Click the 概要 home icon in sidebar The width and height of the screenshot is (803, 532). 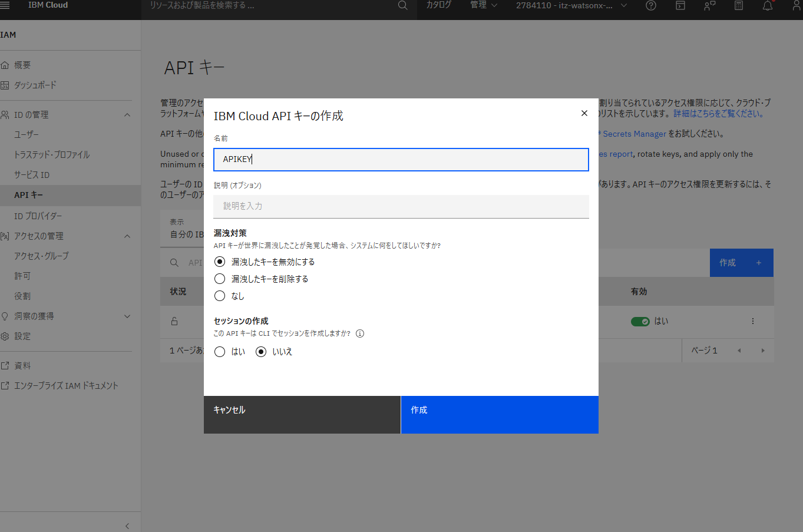[x=5, y=65]
